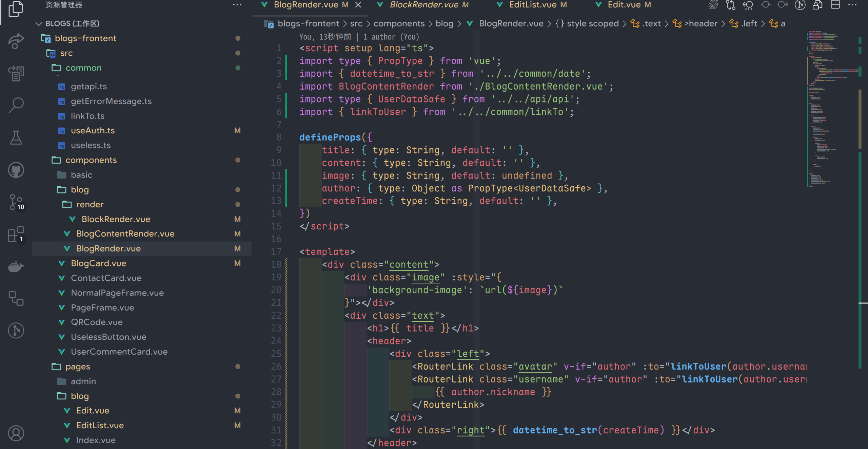Open the Testing flask icon
The image size is (868, 449).
[16, 137]
